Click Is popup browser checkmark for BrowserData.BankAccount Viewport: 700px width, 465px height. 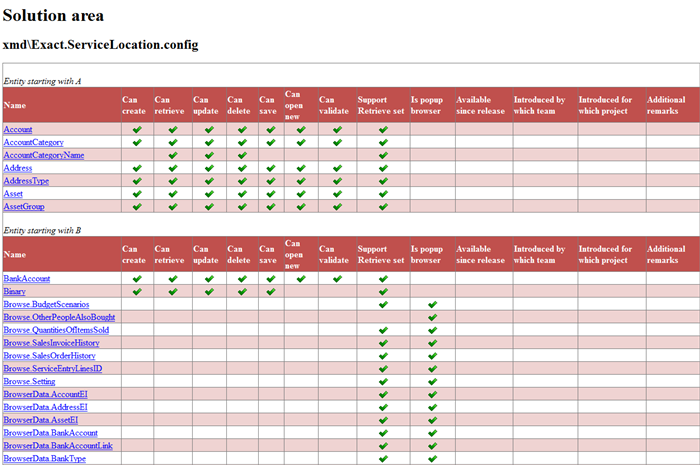tap(432, 433)
